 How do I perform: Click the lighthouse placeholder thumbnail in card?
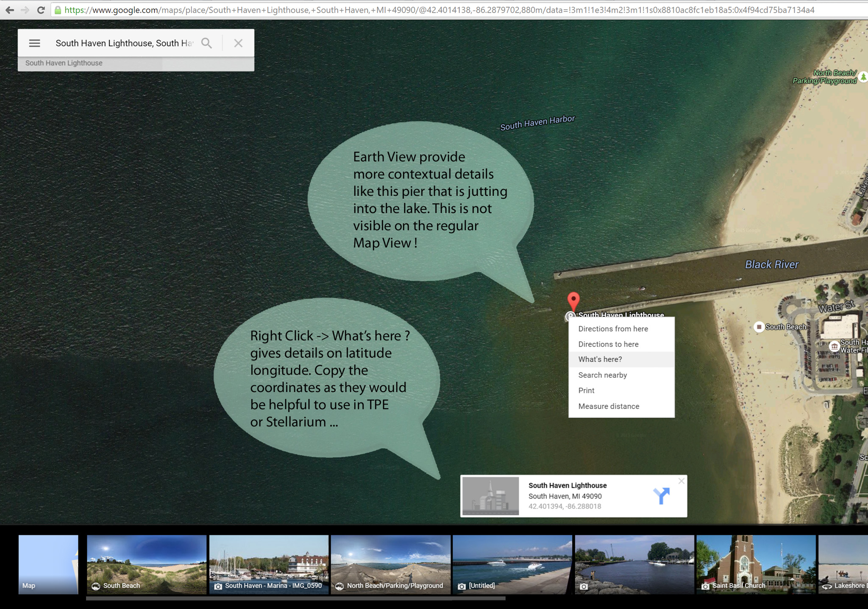click(490, 496)
